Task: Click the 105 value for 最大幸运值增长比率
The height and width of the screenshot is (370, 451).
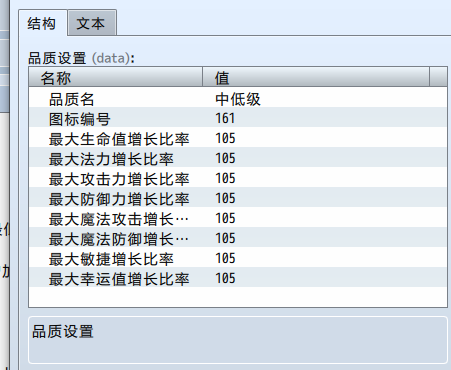Action: [225, 278]
